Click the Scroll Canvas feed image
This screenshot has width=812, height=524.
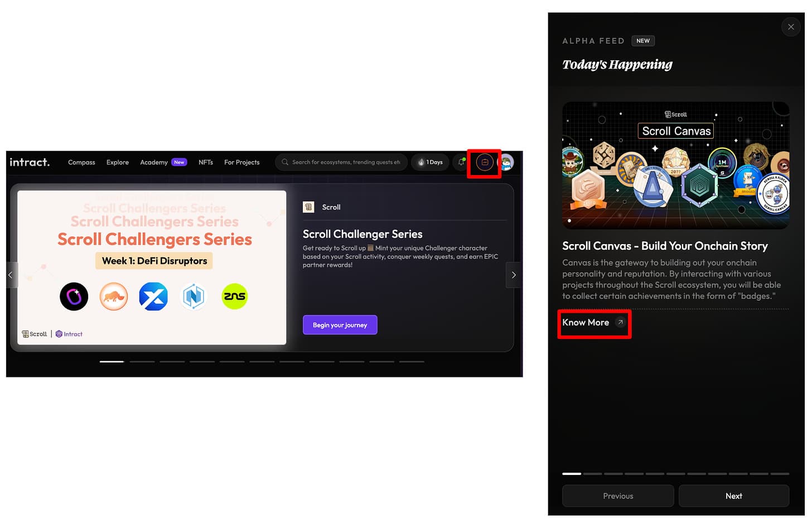676,166
